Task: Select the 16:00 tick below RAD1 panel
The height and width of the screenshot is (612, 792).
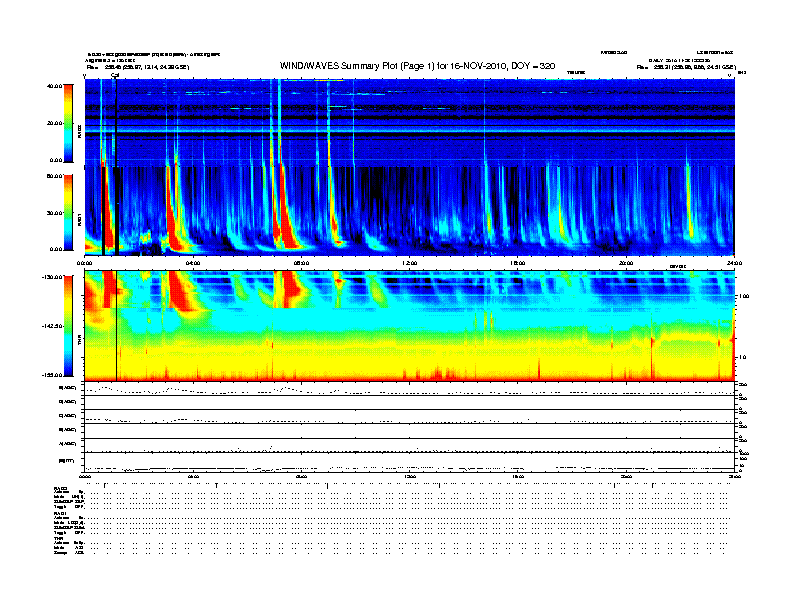Action: coord(518,262)
